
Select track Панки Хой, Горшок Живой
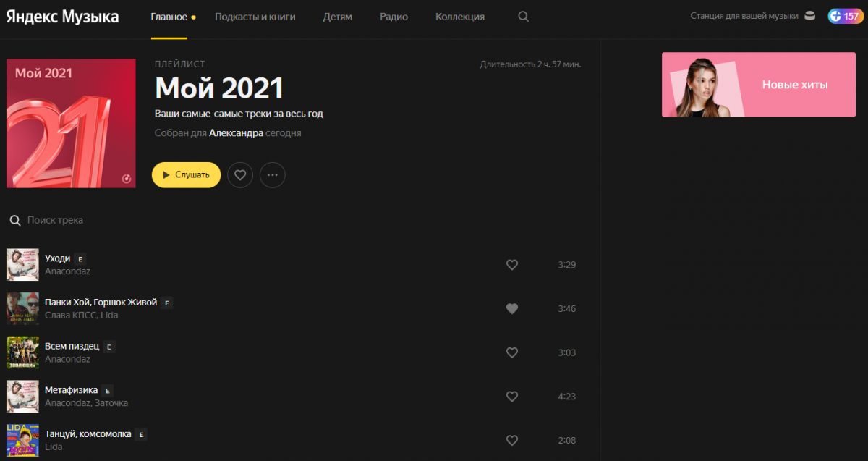click(101, 303)
